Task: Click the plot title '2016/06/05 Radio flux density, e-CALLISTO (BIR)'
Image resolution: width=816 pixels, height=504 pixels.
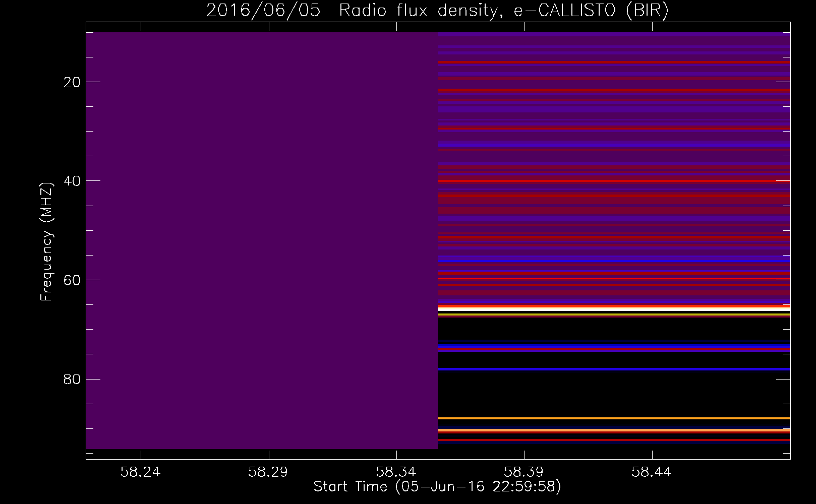Action: point(437,11)
